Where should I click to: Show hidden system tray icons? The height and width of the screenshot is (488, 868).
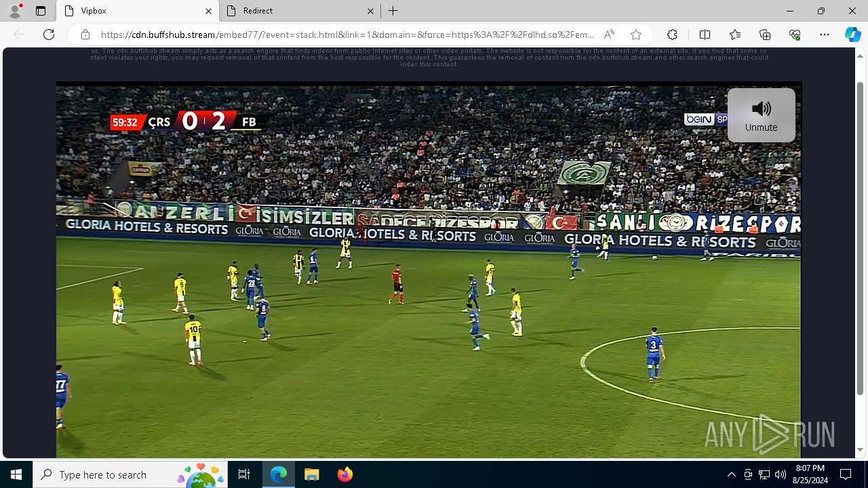tap(731, 474)
